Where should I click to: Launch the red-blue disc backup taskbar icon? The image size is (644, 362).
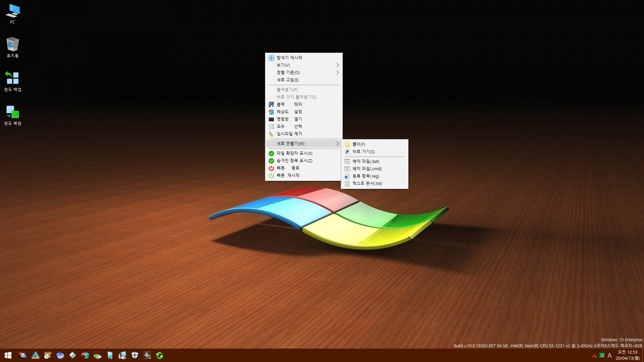pos(23,355)
